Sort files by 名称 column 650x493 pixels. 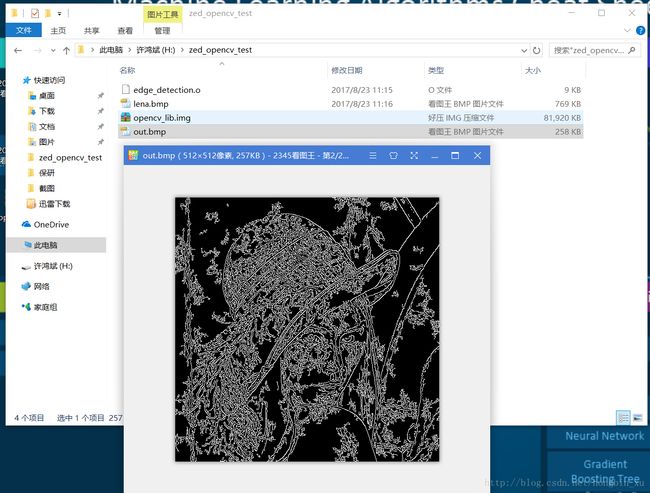point(128,70)
